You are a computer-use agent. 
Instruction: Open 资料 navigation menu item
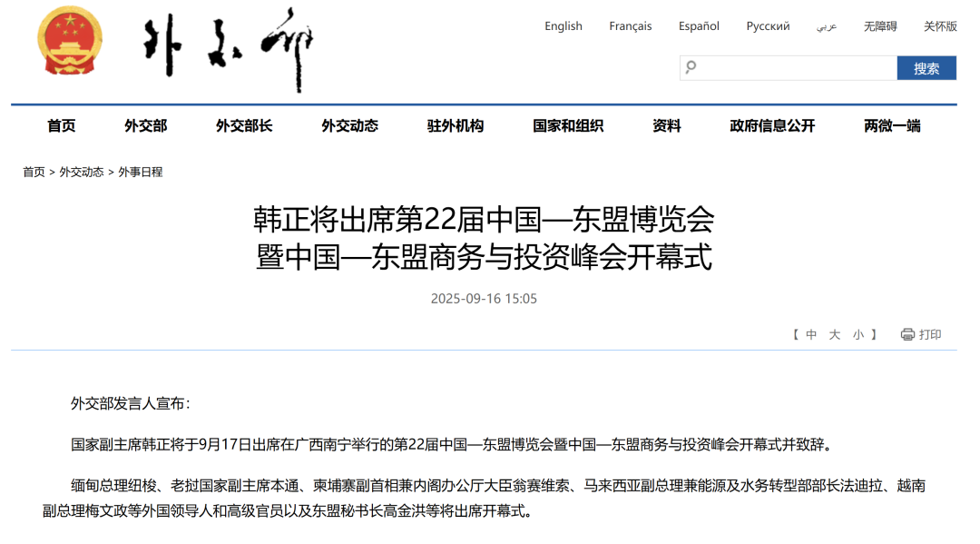667,125
